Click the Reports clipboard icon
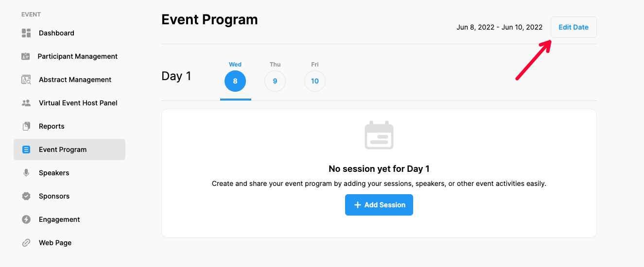 (26, 126)
